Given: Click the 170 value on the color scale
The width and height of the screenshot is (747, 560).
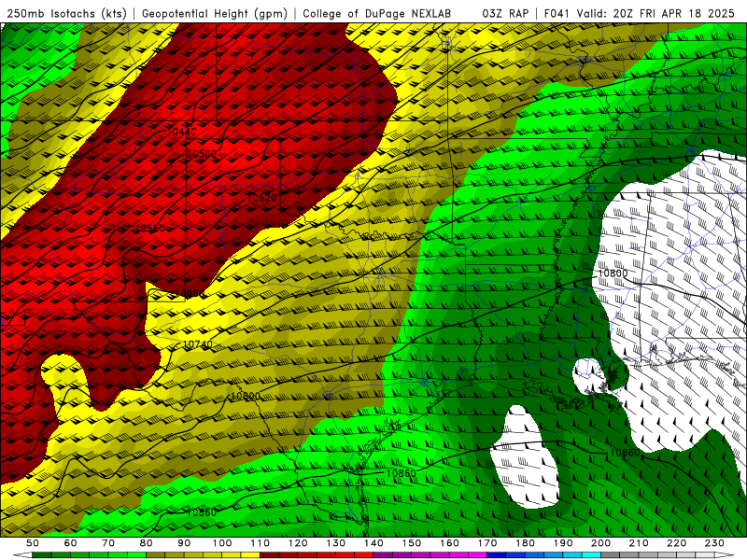Looking at the screenshot, I should (487, 543).
